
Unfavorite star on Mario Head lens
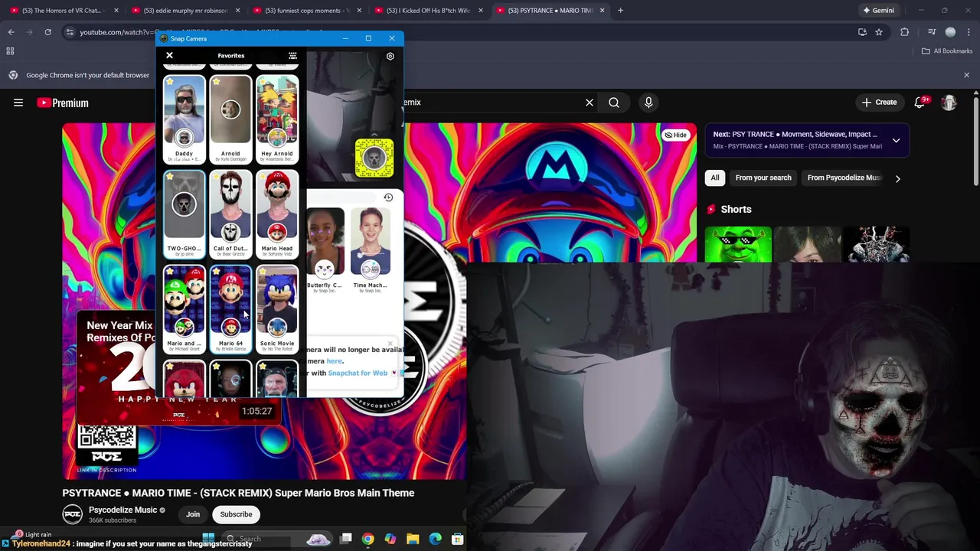263,176
